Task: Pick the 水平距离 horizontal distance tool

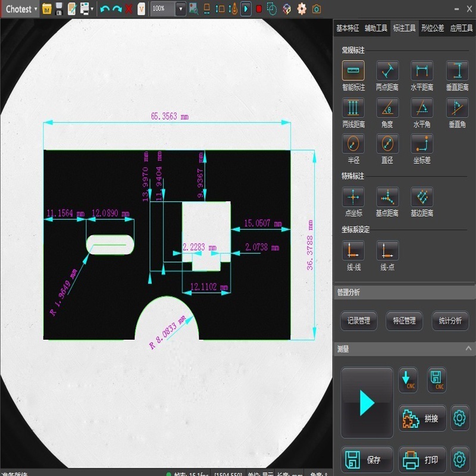Action: click(x=422, y=71)
